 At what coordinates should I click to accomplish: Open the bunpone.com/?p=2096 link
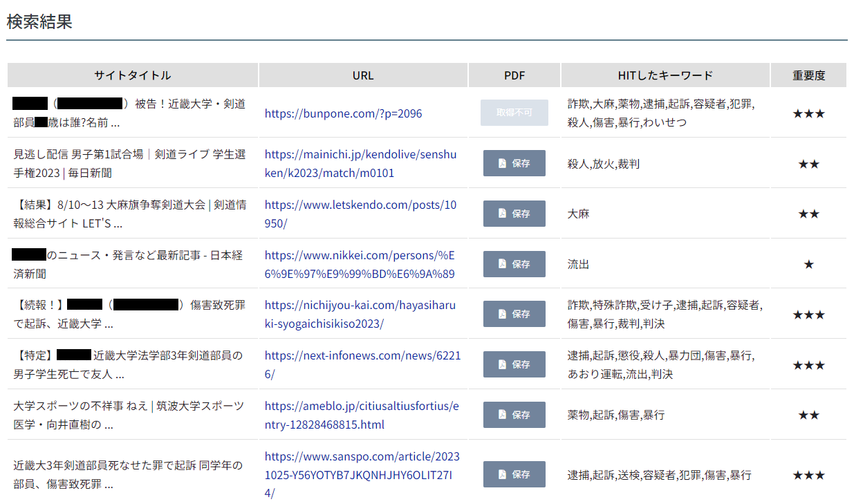point(343,113)
